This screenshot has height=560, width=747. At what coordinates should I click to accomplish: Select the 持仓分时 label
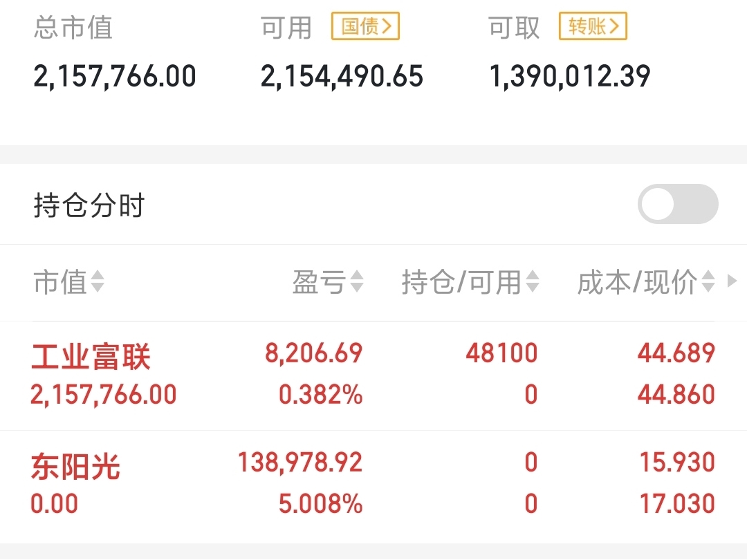coord(89,205)
